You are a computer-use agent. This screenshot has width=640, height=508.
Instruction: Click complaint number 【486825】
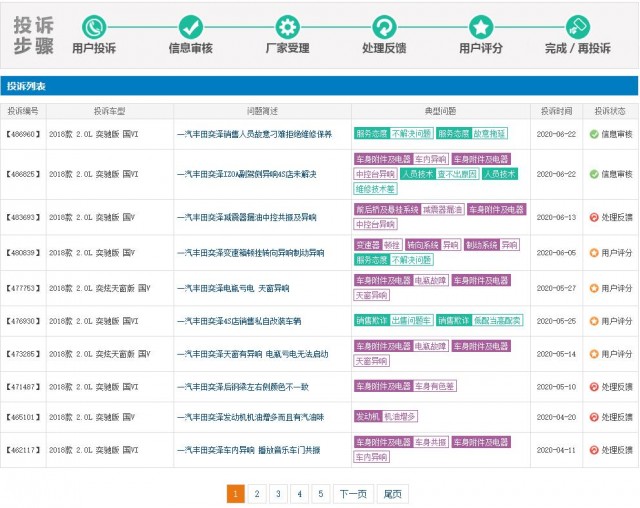(x=23, y=174)
